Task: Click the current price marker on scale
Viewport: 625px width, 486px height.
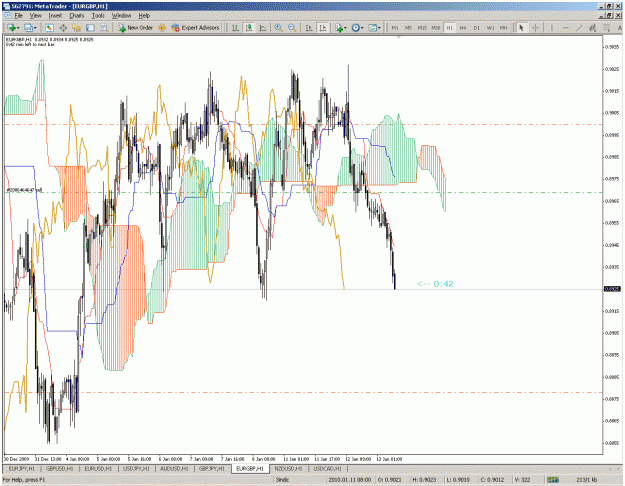Action: (612, 289)
